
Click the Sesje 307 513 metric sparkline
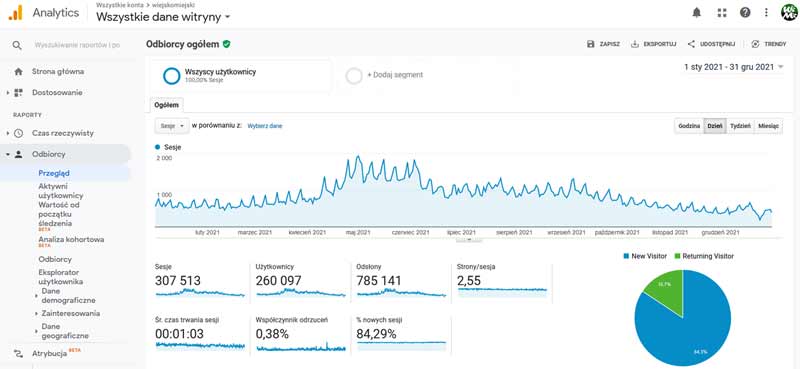point(199,292)
